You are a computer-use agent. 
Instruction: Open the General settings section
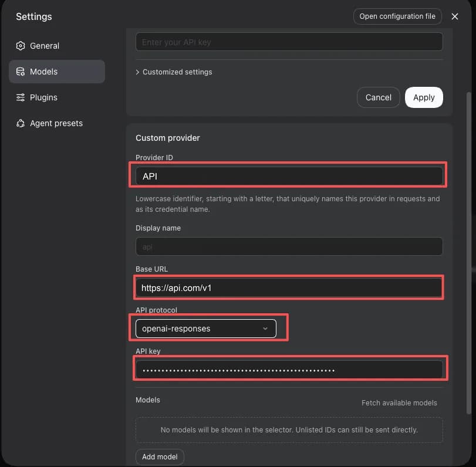pos(57,46)
